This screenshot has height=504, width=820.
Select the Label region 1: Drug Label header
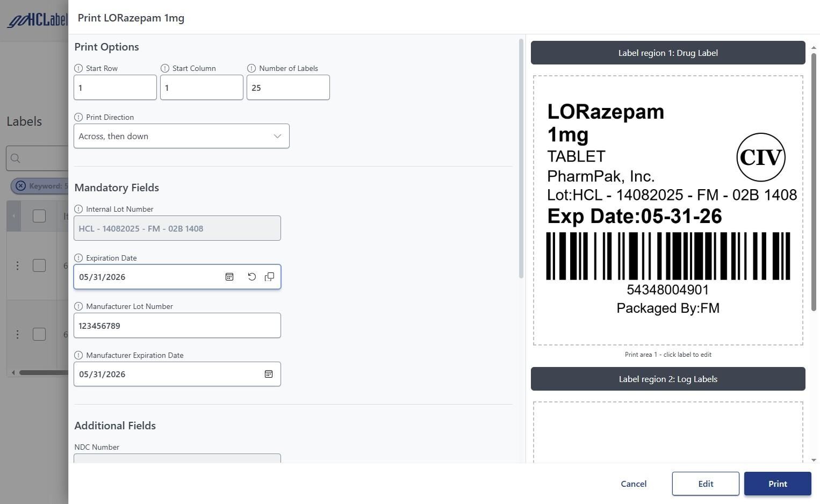[668, 53]
